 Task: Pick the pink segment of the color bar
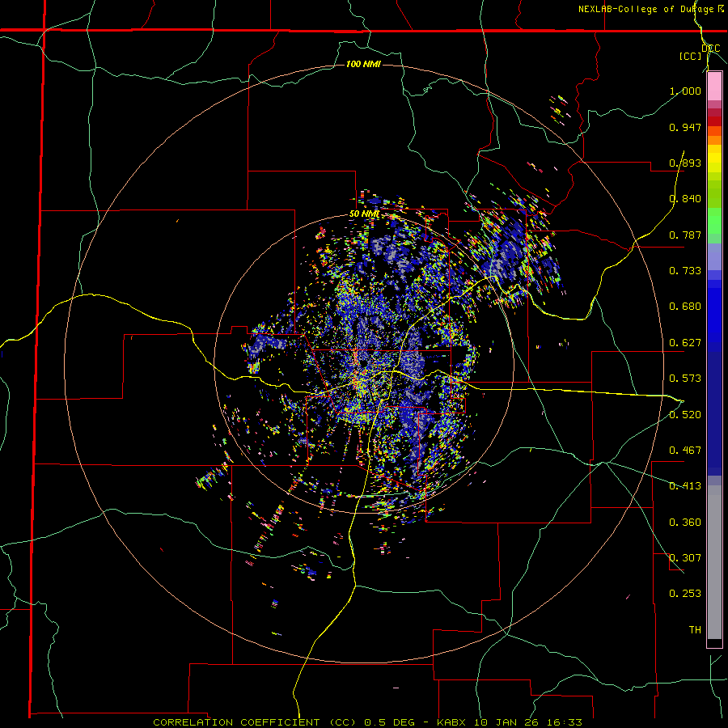(x=714, y=87)
